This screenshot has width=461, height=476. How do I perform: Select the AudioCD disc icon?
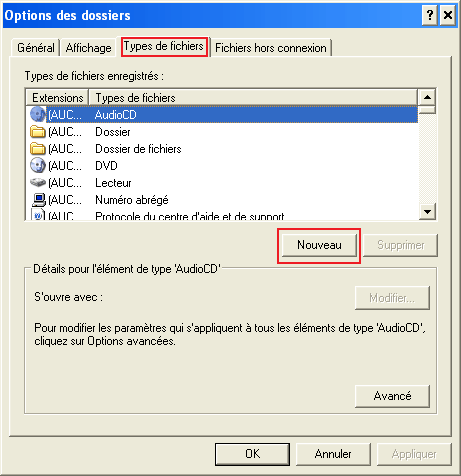click(37, 114)
